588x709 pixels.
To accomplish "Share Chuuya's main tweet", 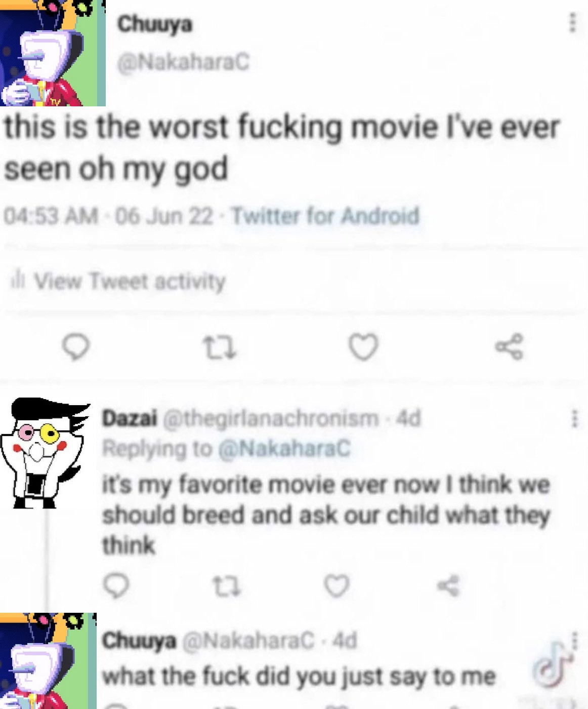I will pos(509,347).
